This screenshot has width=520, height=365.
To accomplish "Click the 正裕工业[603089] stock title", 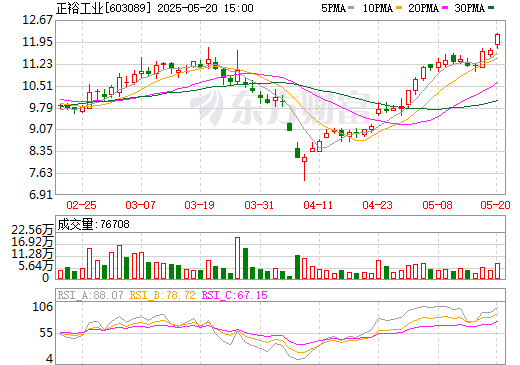I will 103,8.
